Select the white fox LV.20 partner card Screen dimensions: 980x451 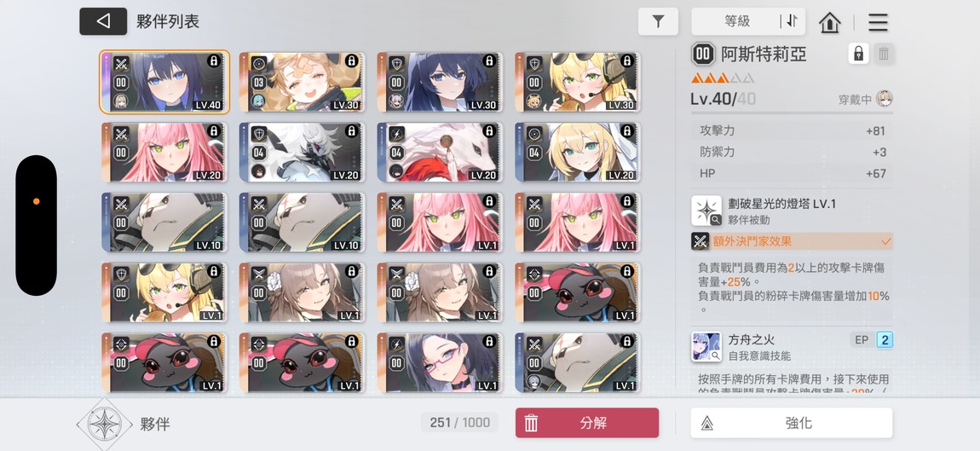[440, 152]
